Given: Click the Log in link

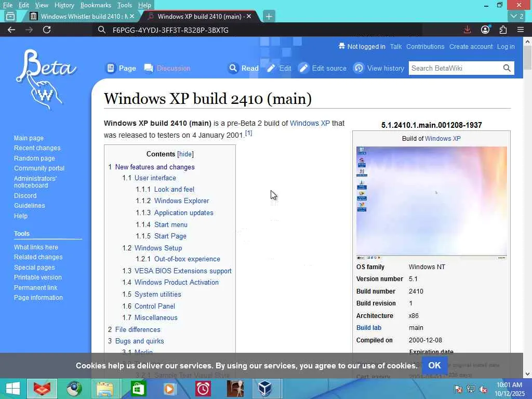Looking at the screenshot, I should coord(506,46).
